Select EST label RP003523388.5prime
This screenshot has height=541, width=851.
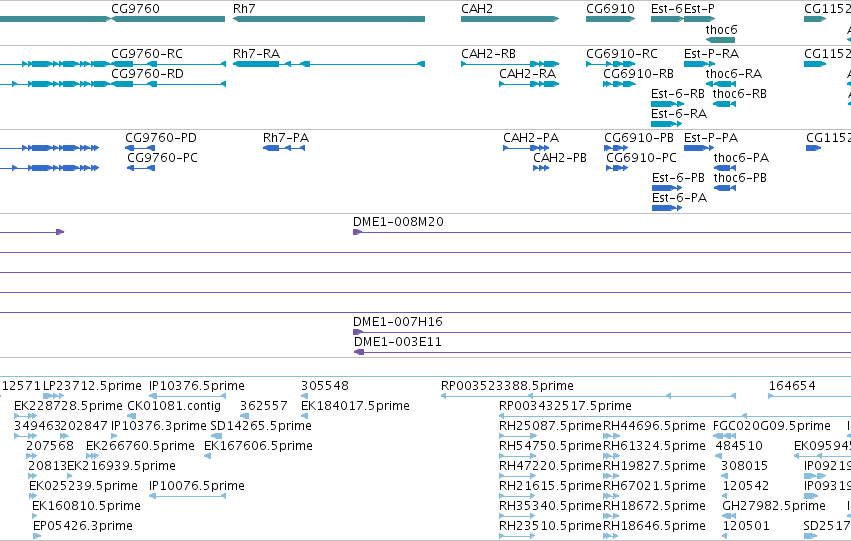coord(507,386)
